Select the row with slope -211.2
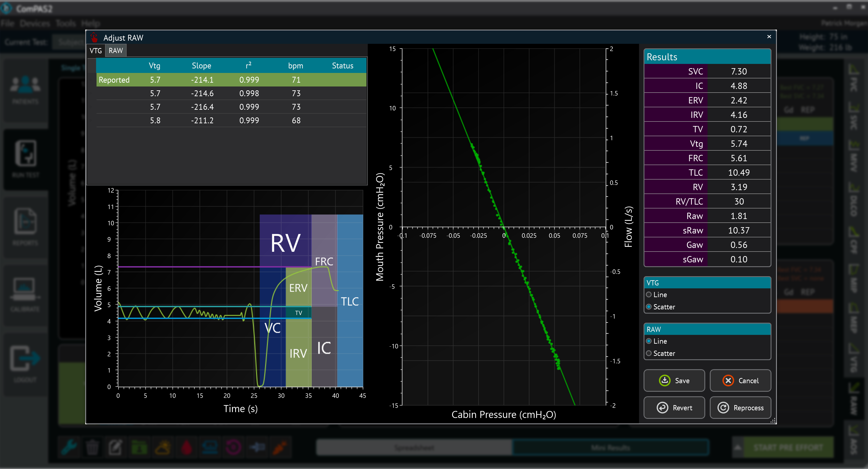The image size is (868, 469). (231, 120)
